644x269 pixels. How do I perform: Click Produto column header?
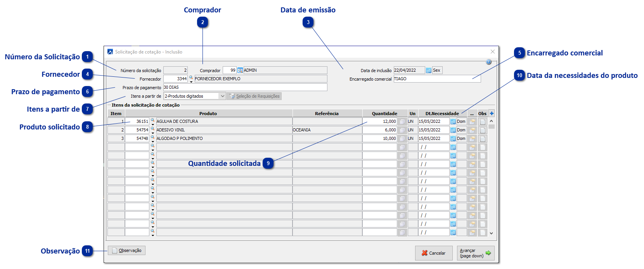pos(208,113)
